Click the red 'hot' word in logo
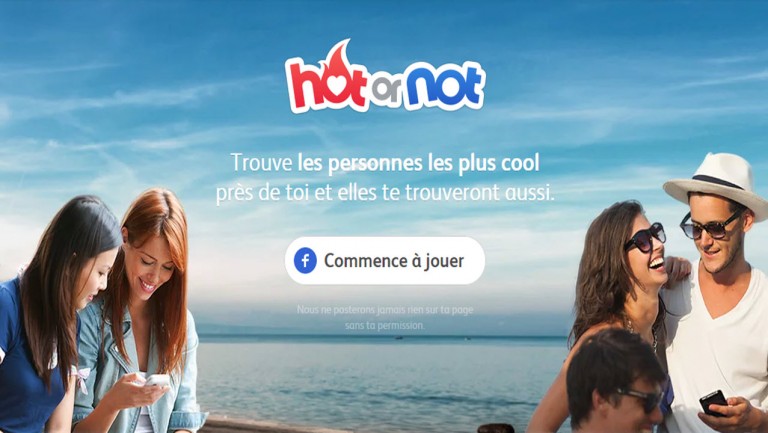The height and width of the screenshot is (433, 768). click(x=327, y=83)
